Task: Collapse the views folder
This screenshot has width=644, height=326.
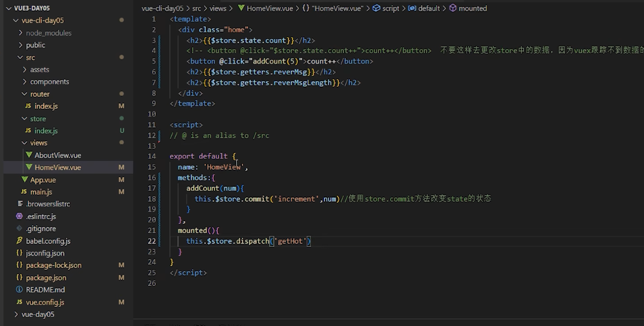Action: [25, 143]
